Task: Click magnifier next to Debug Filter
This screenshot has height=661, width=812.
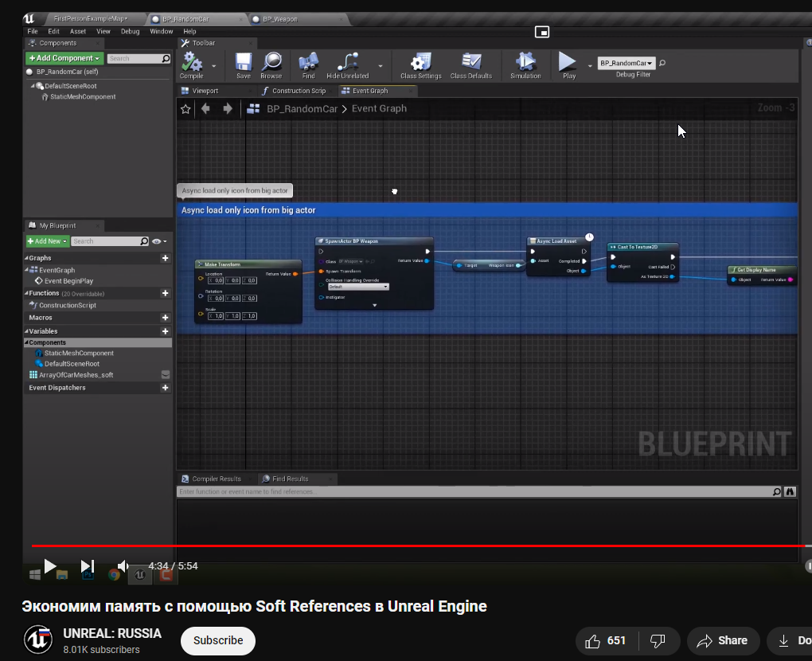Action: 662,63
